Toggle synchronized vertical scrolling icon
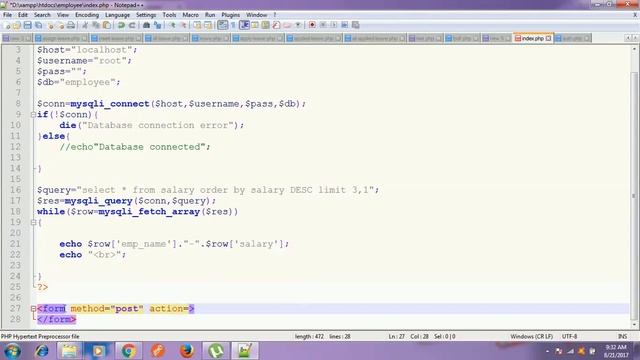Viewport: 640px width, 360px height. point(197,25)
